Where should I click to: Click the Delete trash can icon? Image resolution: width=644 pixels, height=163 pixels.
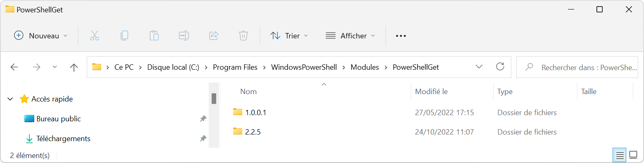click(243, 36)
